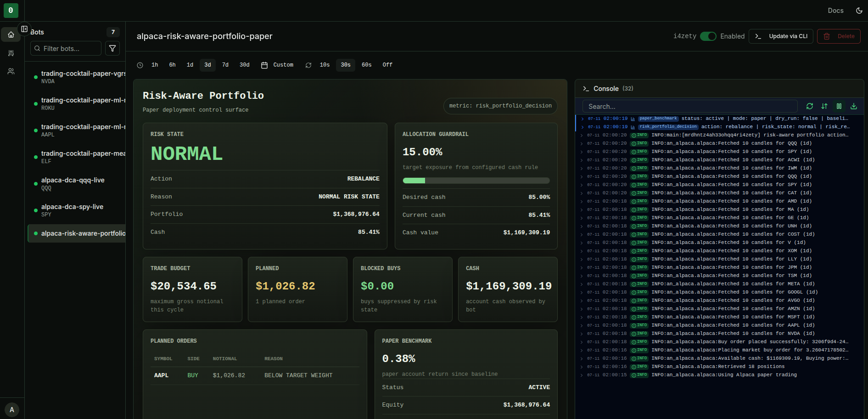Click the allocation guardrail progress bar
This screenshot has width=868, height=419.
pyautogui.click(x=476, y=181)
